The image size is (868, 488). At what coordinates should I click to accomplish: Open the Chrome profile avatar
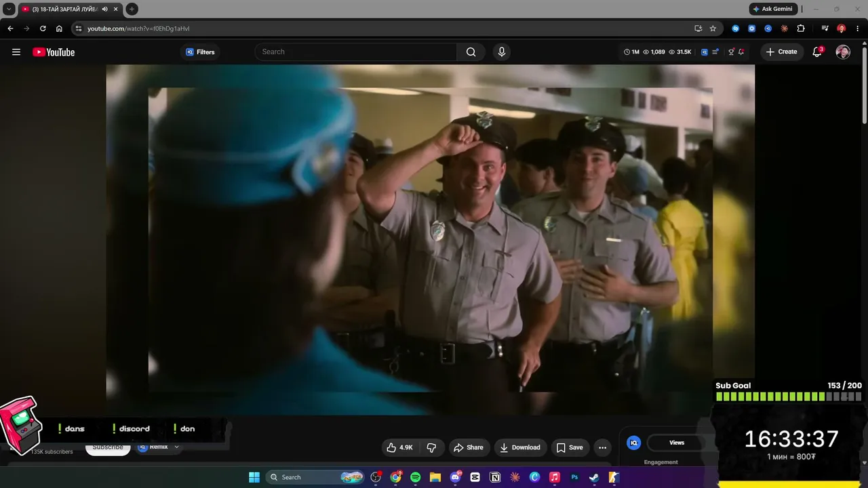pos(841,28)
